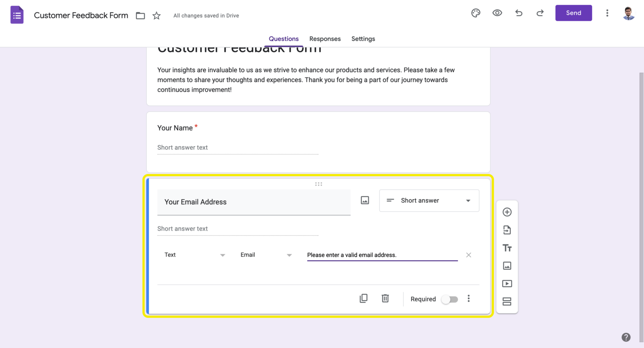
Task: Open the help button
Action: [x=626, y=337]
